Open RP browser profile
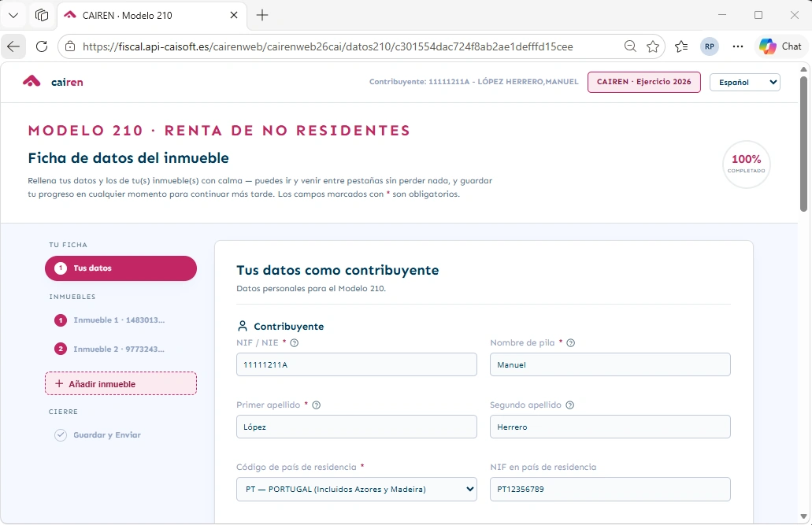 tap(709, 46)
